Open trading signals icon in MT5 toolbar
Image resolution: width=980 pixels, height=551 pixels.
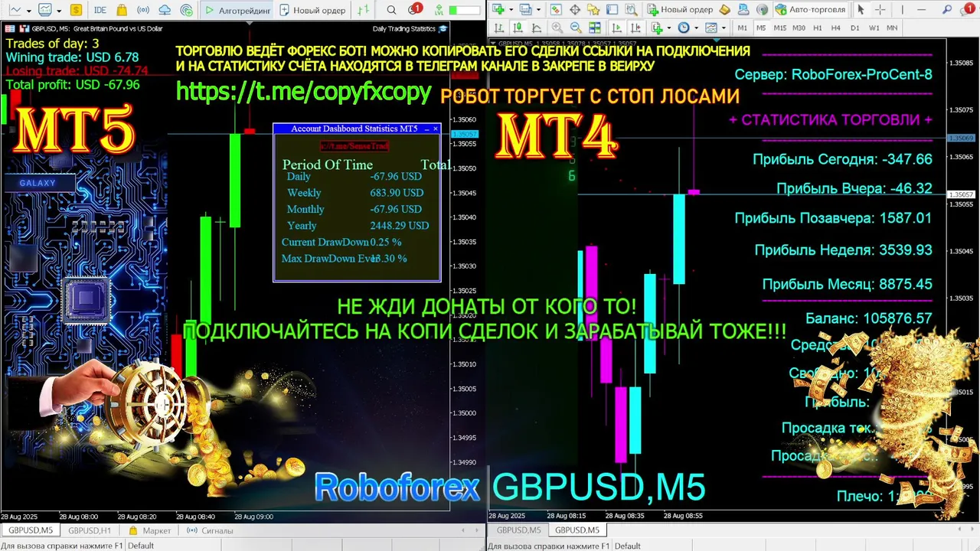coord(143,10)
